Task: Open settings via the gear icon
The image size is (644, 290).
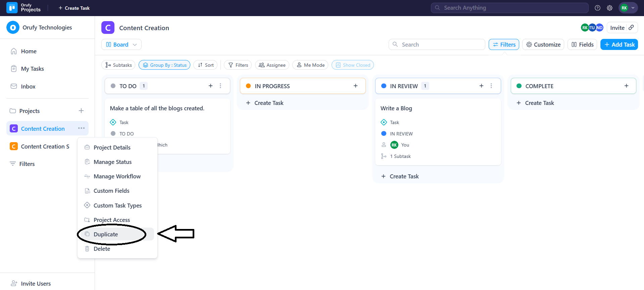Action: coord(610,8)
